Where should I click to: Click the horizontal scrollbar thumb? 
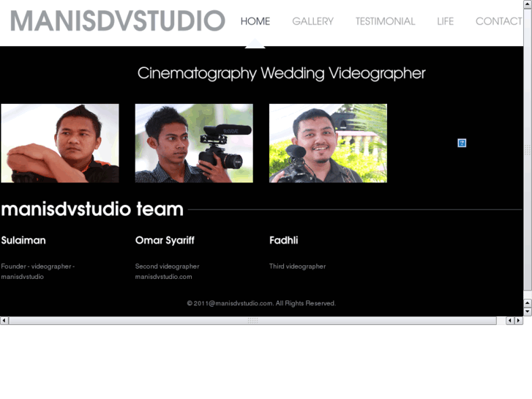point(252,321)
